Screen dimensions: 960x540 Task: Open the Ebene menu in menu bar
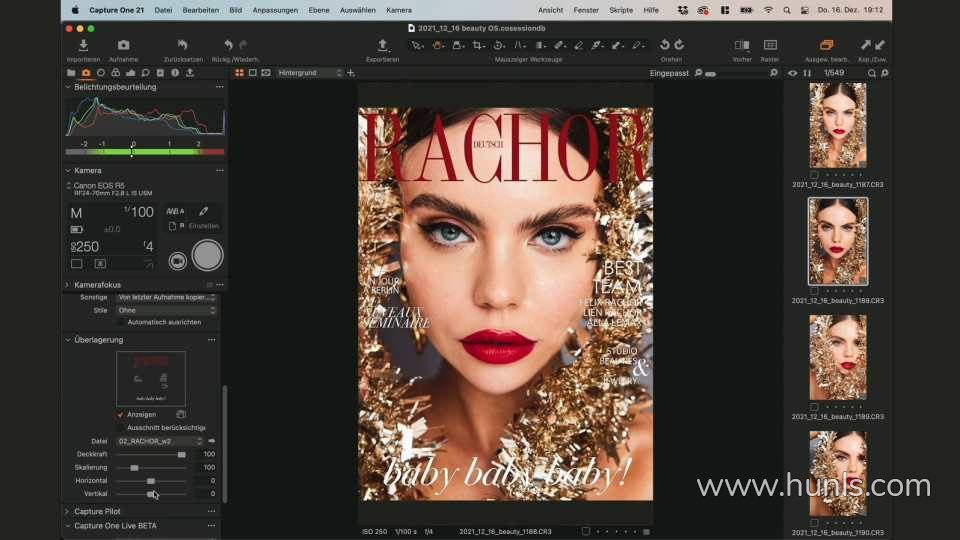point(319,10)
